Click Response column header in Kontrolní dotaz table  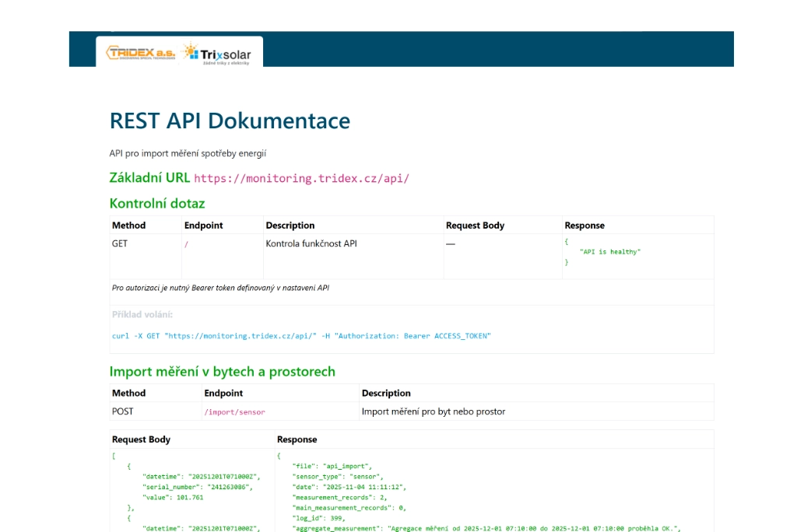585,225
